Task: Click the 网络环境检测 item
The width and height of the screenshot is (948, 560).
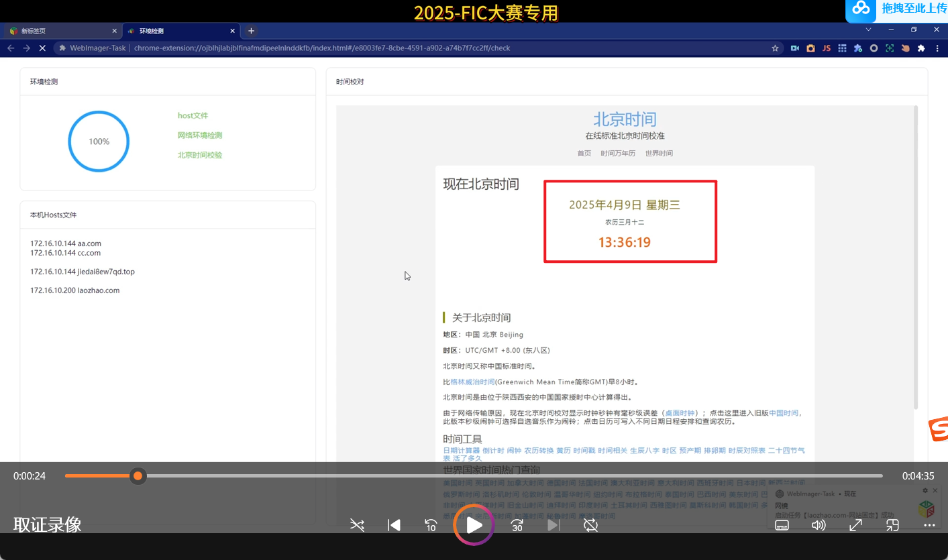Action: [200, 135]
